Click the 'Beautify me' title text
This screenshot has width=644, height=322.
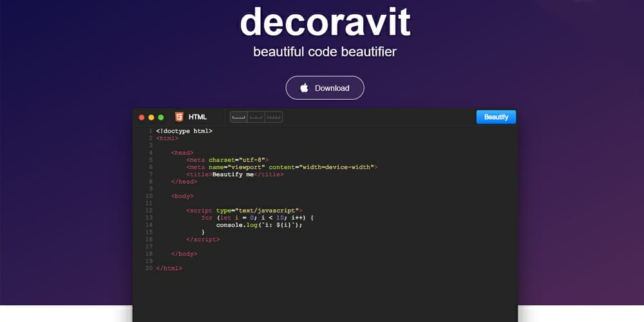tap(233, 175)
